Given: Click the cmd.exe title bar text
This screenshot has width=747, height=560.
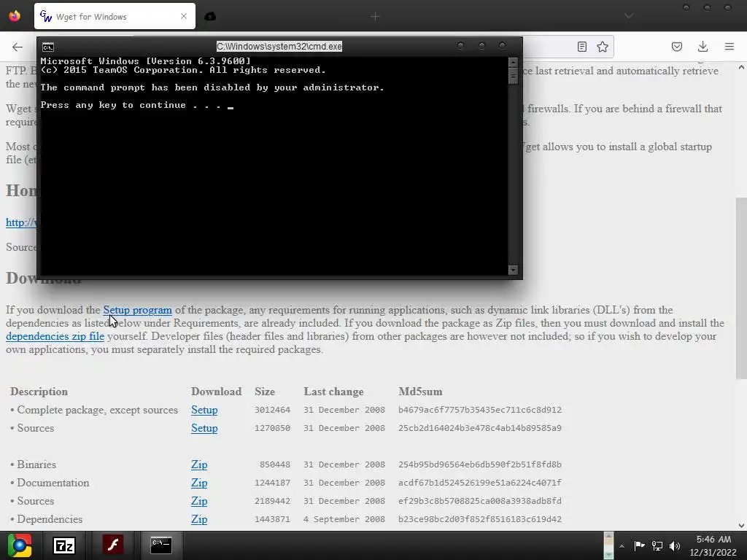Looking at the screenshot, I should point(279,46).
